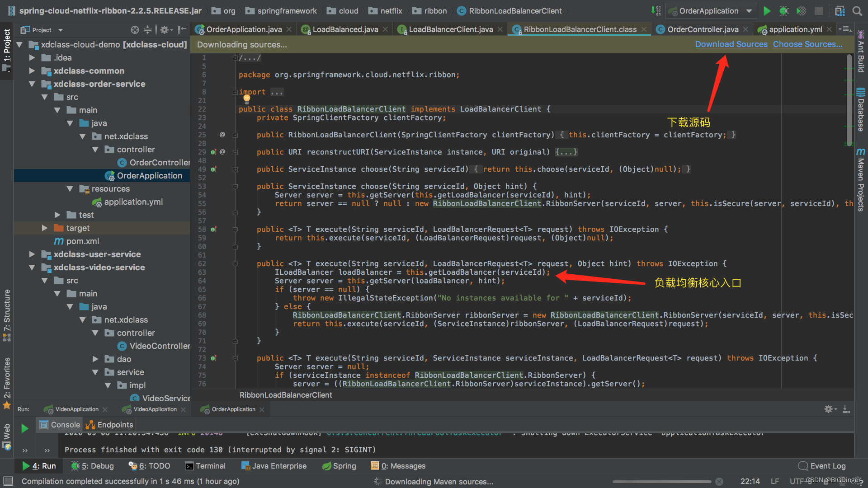Rerun using the green arrow in the Run panel
The height and width of the screenshot is (488, 868).
point(25,428)
